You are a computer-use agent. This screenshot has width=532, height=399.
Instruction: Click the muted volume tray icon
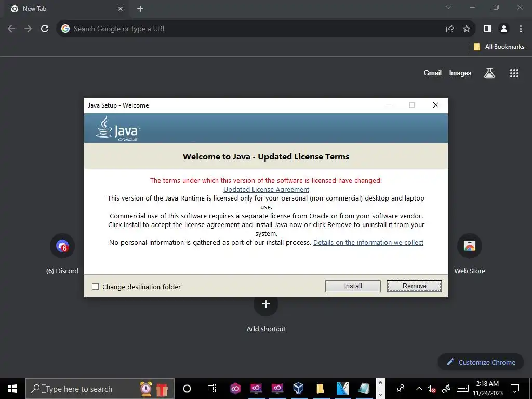click(432, 389)
